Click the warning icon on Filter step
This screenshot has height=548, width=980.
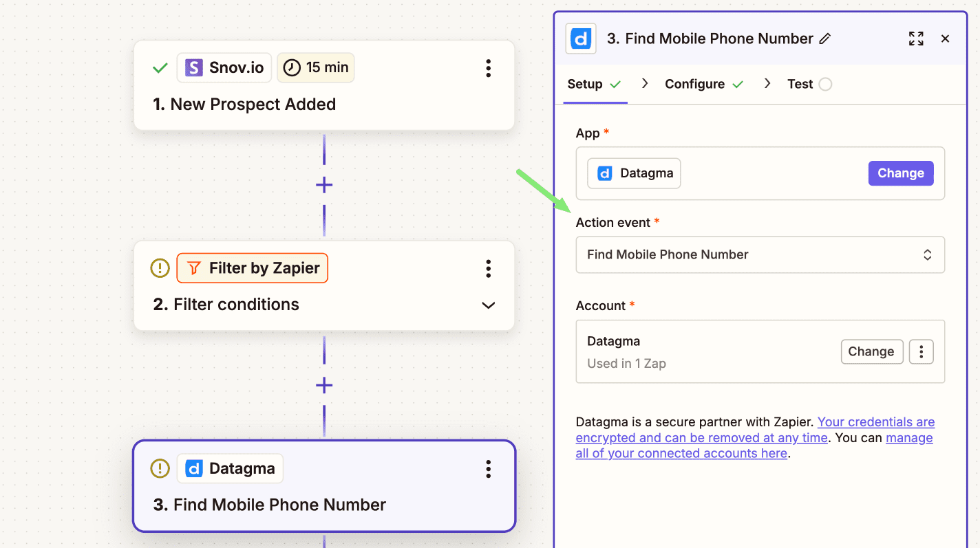160,267
